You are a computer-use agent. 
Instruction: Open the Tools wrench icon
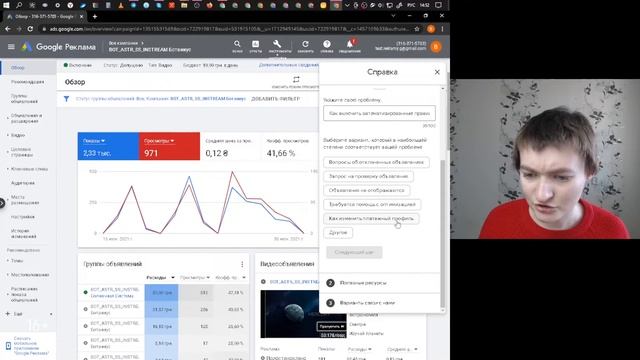coord(277,44)
